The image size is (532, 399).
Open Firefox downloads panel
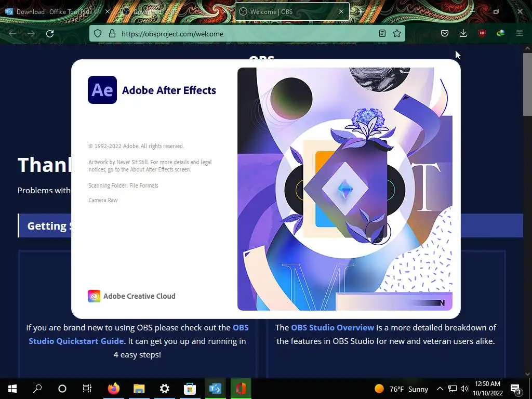pyautogui.click(x=463, y=33)
